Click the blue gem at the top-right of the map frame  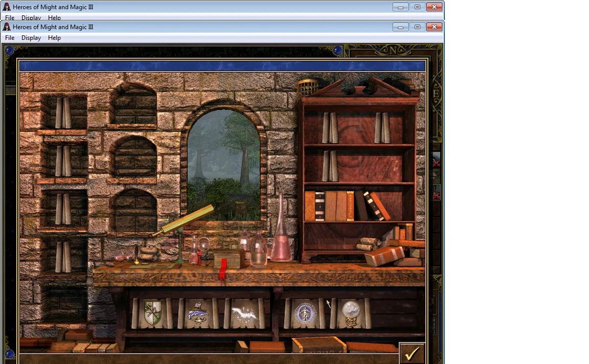[x=337, y=50]
